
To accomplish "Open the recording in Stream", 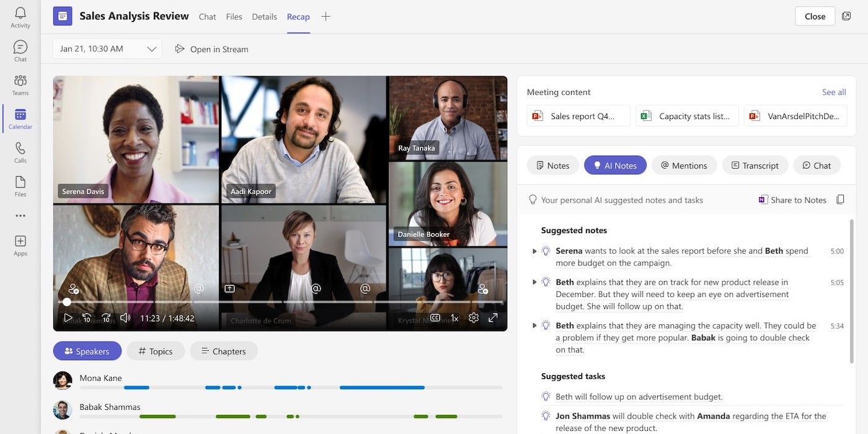I will click(211, 48).
